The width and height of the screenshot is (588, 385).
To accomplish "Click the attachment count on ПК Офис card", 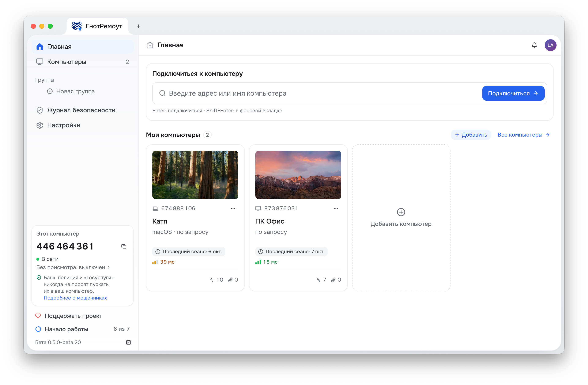I will point(336,279).
